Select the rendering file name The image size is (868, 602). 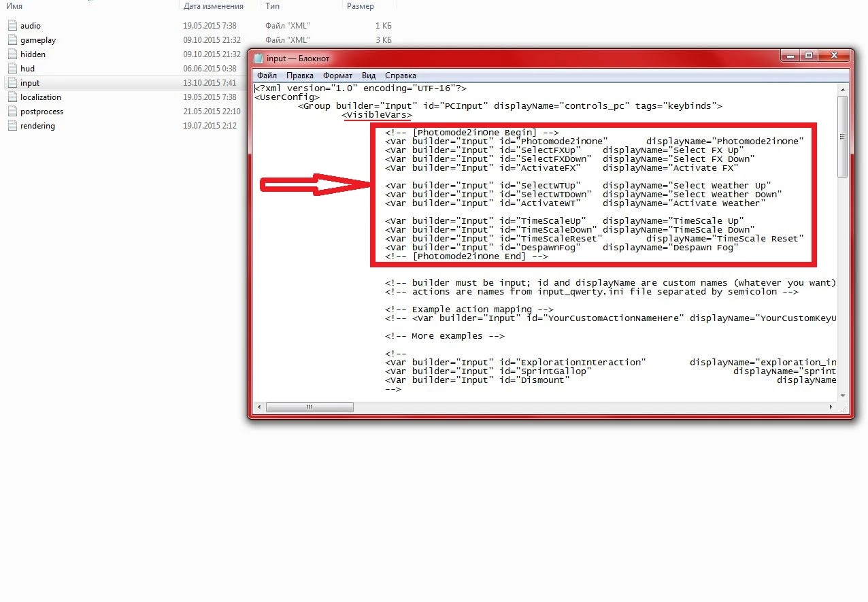[38, 126]
